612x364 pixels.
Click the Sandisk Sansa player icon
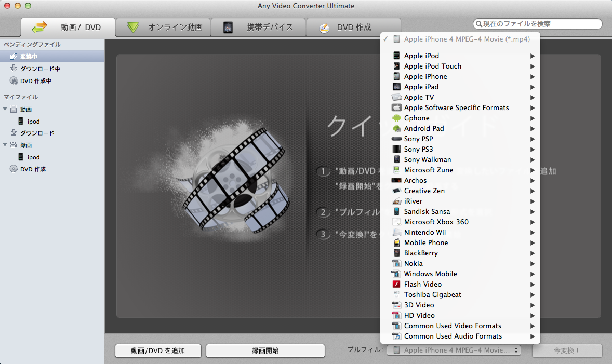coord(396,211)
